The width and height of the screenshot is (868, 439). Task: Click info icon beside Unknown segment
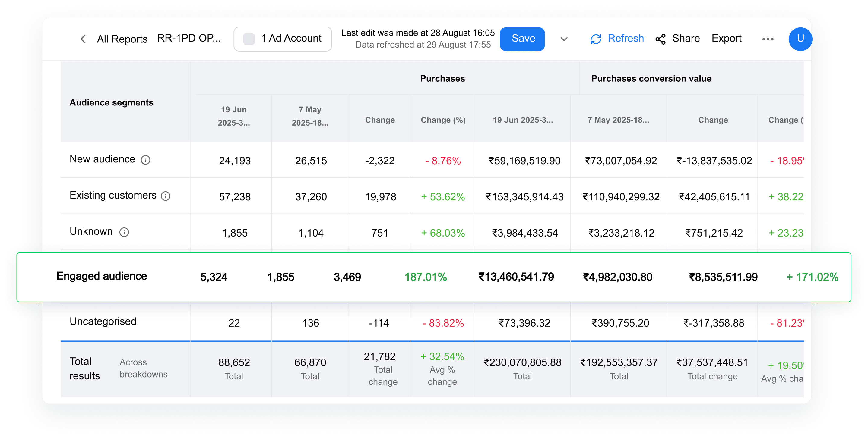tap(124, 232)
